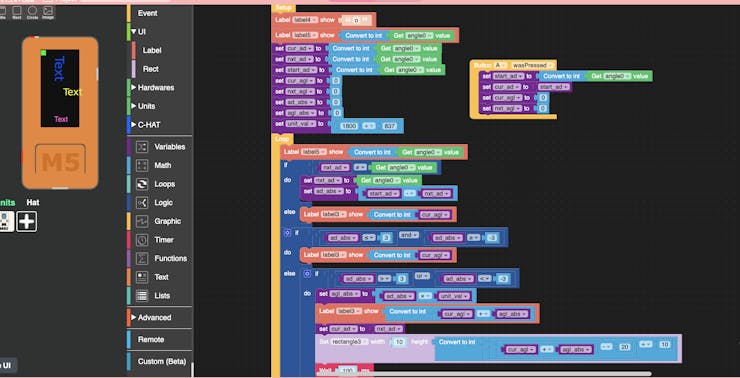Open the Functions category icon
This screenshot has height=378, width=740.
142,258
